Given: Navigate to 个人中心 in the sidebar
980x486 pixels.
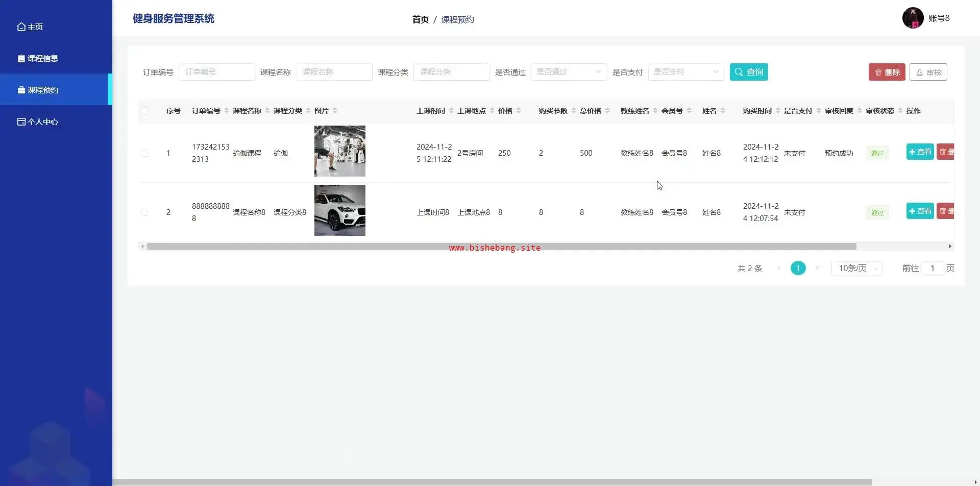Looking at the screenshot, I should click(43, 122).
